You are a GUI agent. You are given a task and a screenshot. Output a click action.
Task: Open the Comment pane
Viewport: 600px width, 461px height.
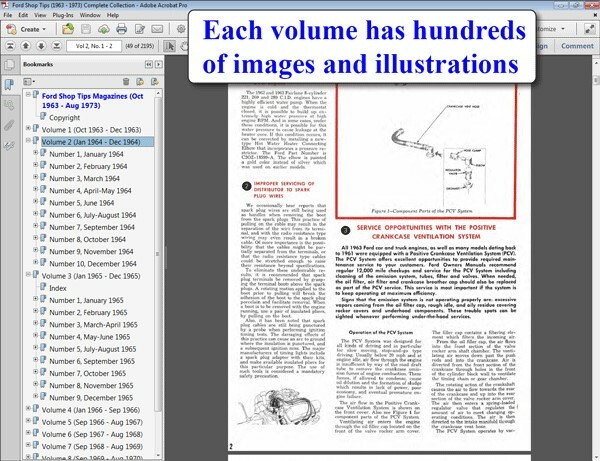578,46
